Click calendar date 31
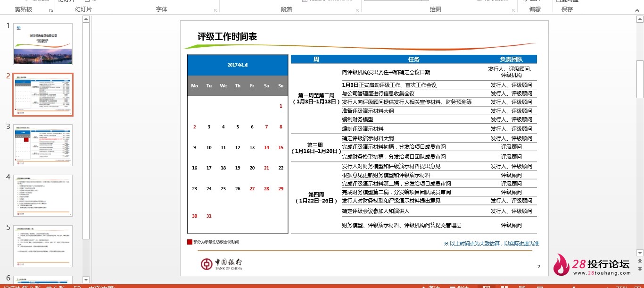Screen dimensions: 644x288 pos(209,216)
